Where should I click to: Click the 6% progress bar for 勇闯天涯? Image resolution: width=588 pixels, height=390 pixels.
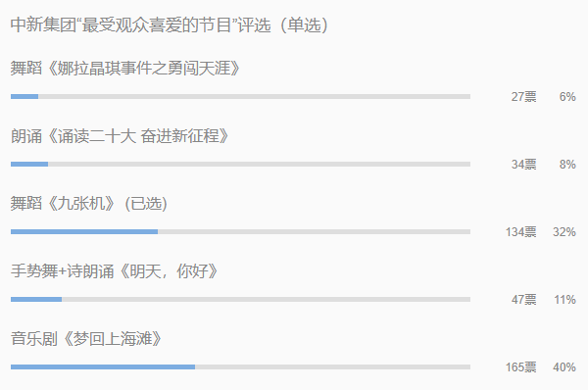(x=240, y=97)
